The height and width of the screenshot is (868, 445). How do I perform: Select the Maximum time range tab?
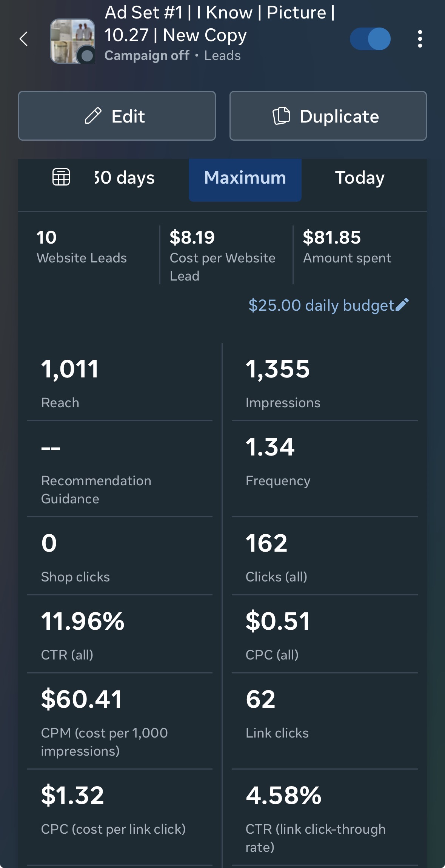245,178
